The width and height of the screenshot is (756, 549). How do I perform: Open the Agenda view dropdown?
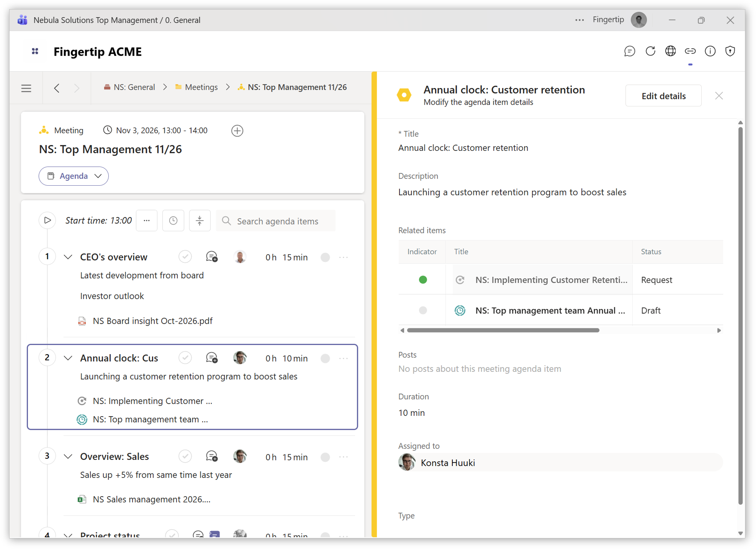(73, 176)
